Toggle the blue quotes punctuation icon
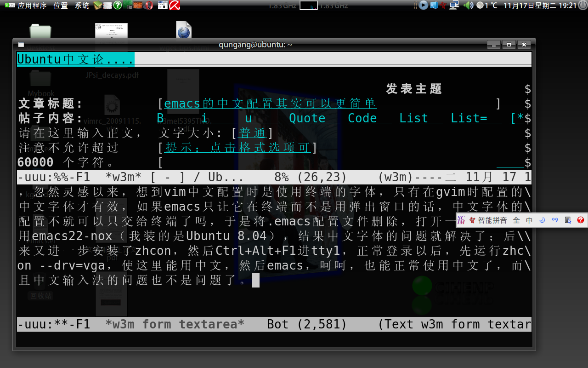The height and width of the screenshot is (368, 588). tap(555, 220)
